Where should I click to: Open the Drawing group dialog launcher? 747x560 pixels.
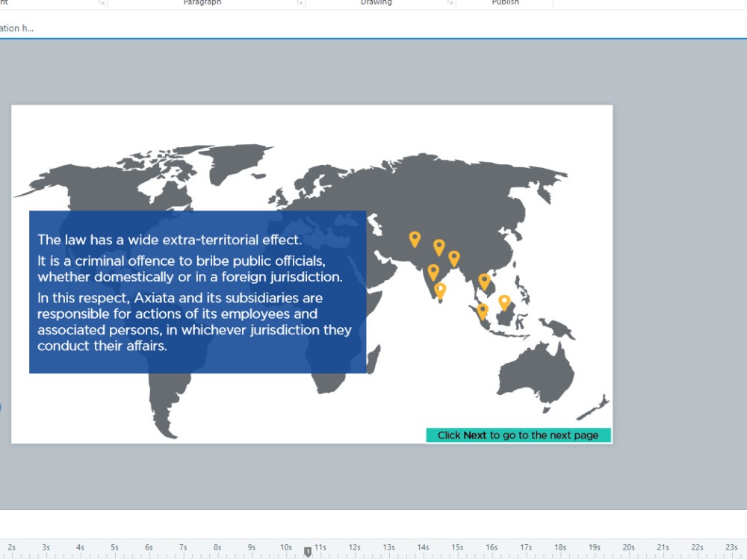[450, 2]
